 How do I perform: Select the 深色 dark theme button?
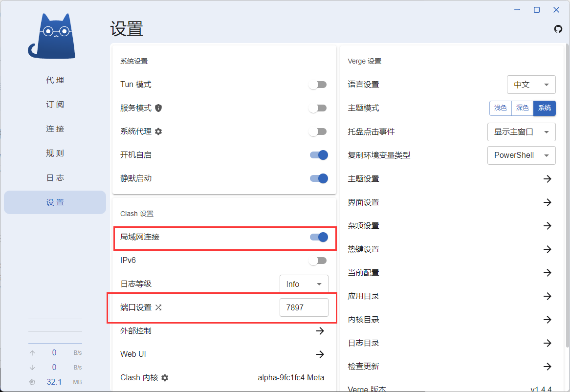point(522,108)
